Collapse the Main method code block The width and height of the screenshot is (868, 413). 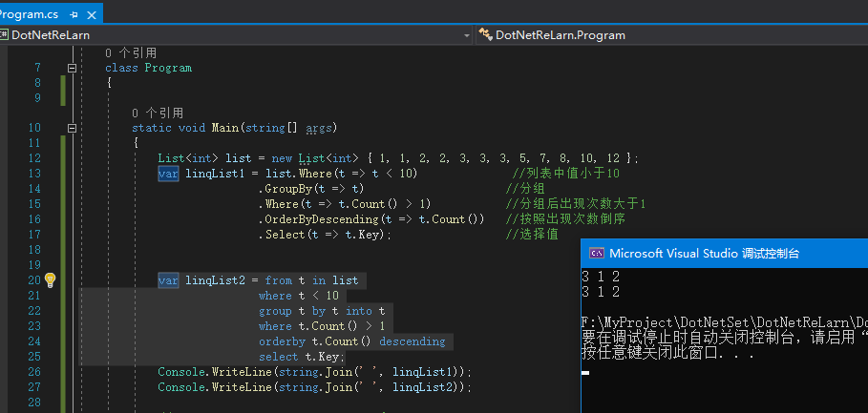tap(72, 128)
